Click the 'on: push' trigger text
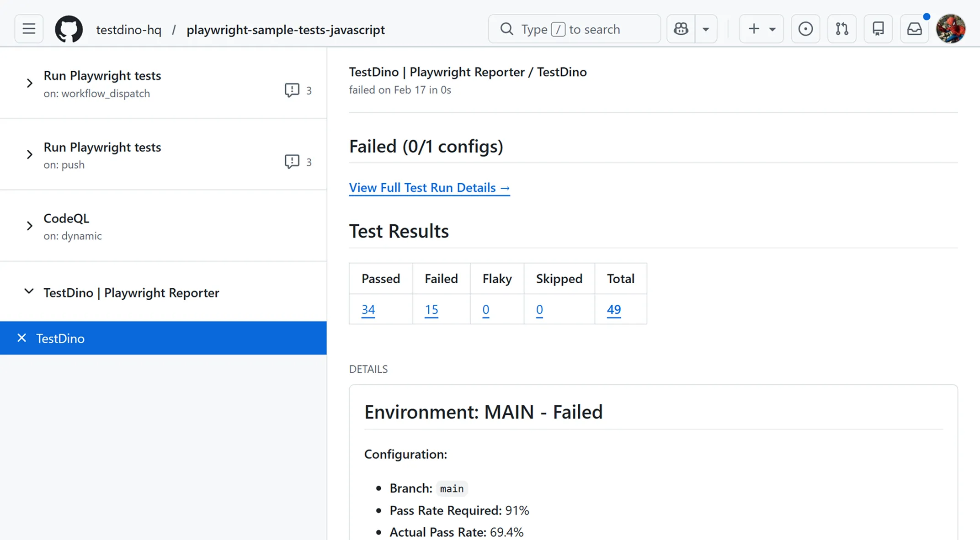 click(64, 165)
